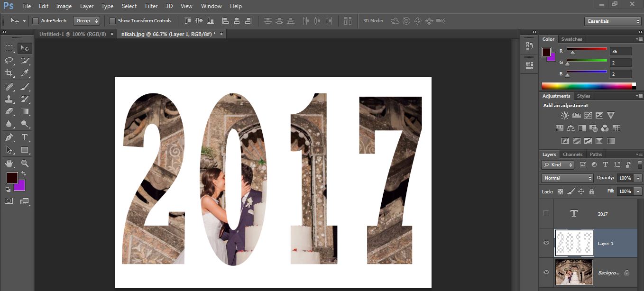
Task: Switch to the Channels tab
Action: [572, 154]
